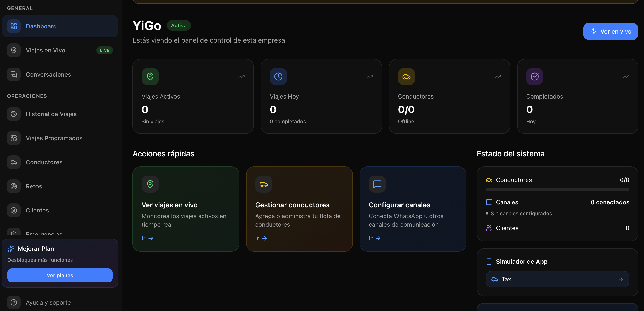
Task: Click the Dashboard grid icon
Action: click(x=14, y=26)
